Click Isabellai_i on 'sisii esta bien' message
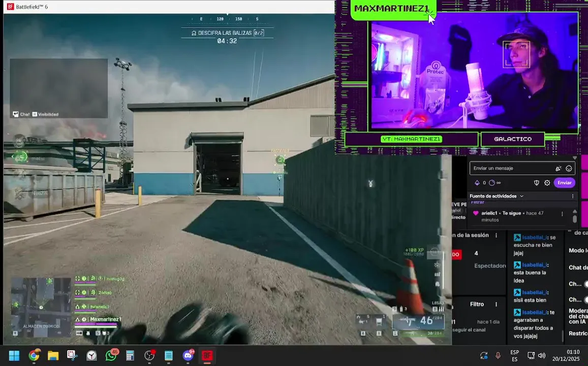Viewport: 588px width, 366px height. tap(535, 292)
